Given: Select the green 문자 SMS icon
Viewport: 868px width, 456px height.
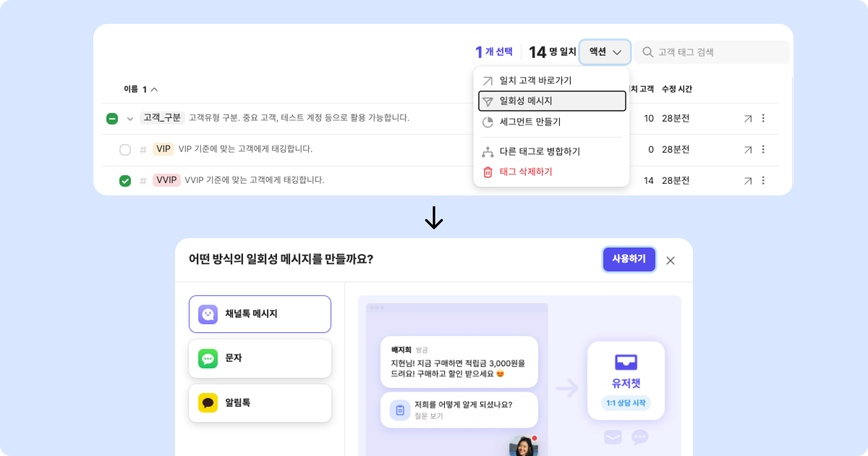Looking at the screenshot, I should point(208,359).
